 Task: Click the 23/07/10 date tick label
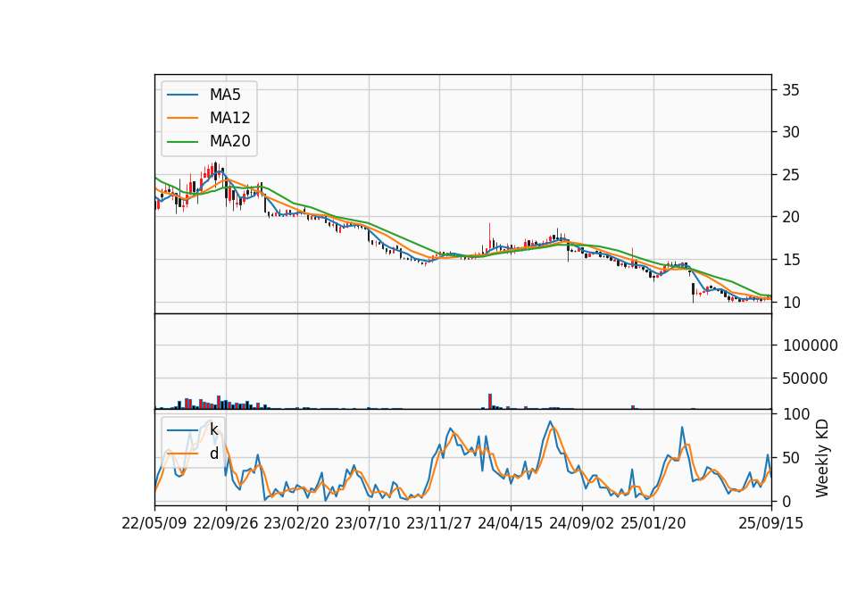[x=368, y=523]
